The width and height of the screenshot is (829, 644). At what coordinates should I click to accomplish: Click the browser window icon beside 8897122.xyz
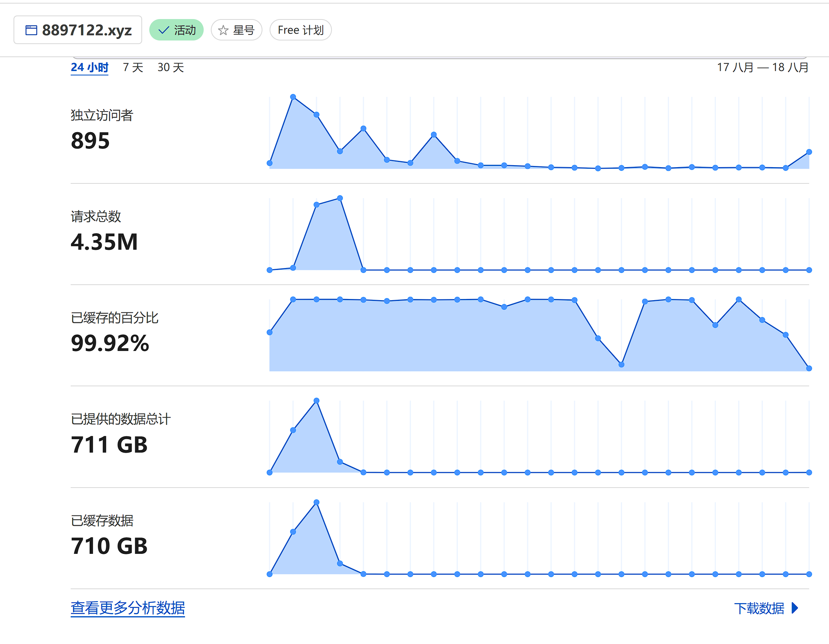31,30
